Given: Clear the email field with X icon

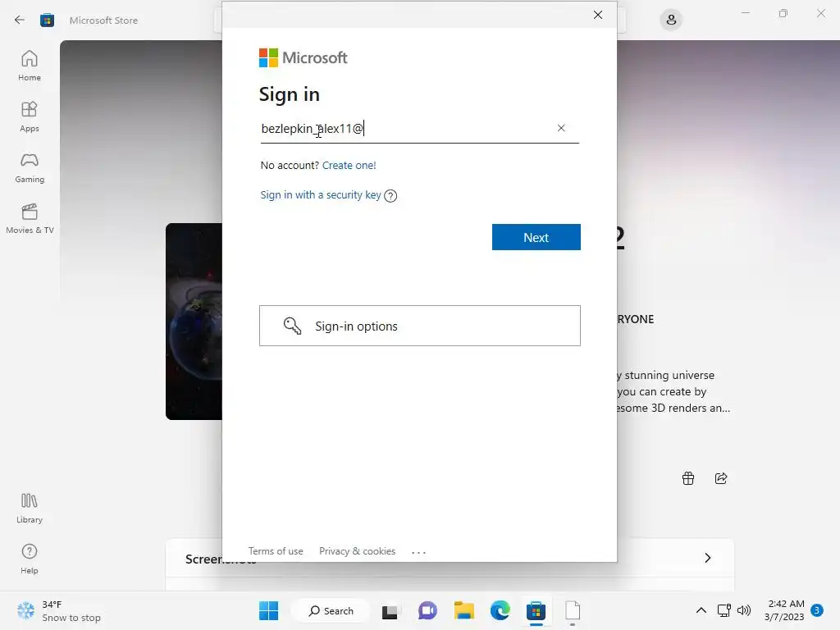Looking at the screenshot, I should [x=561, y=128].
